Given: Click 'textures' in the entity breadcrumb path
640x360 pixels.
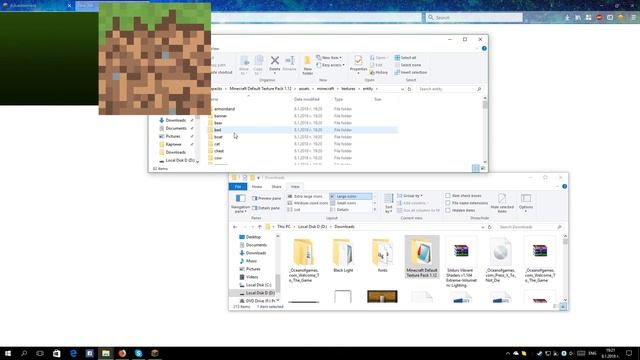Looking at the screenshot, I should pyautogui.click(x=348, y=89).
